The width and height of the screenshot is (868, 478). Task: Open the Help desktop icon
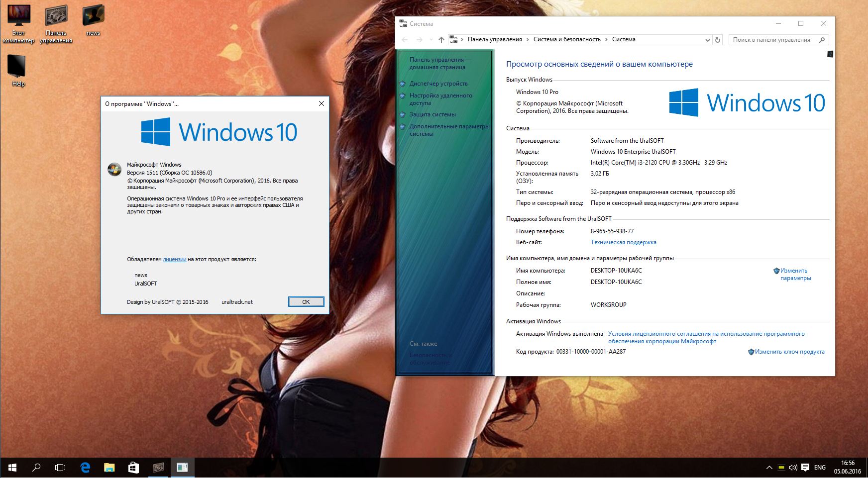click(17, 71)
